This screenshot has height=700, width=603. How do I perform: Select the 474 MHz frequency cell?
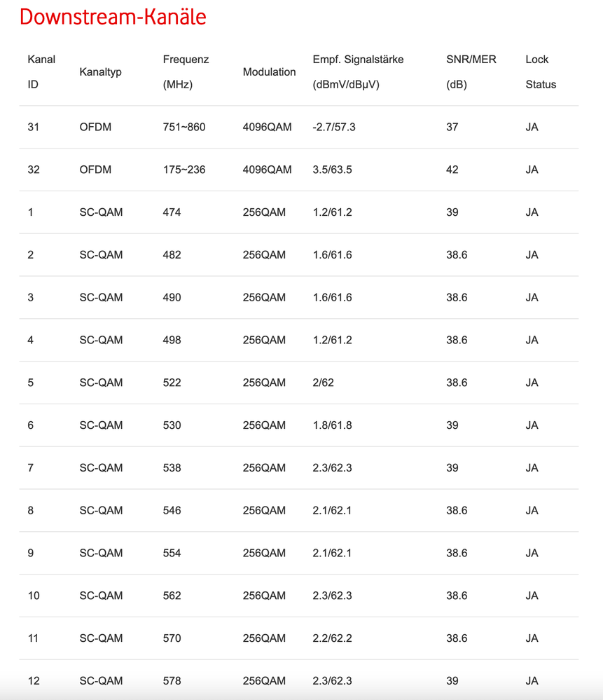click(172, 212)
